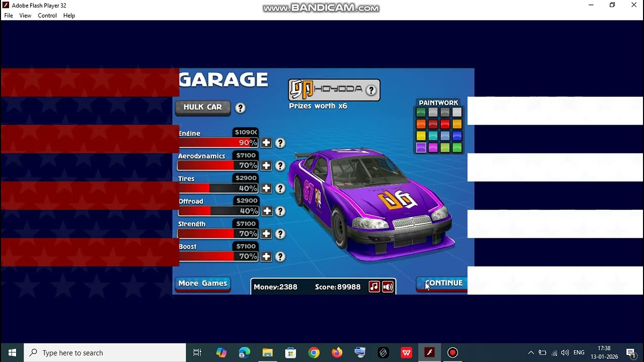Open the Strength help question mark
644x362 pixels.
(280, 234)
